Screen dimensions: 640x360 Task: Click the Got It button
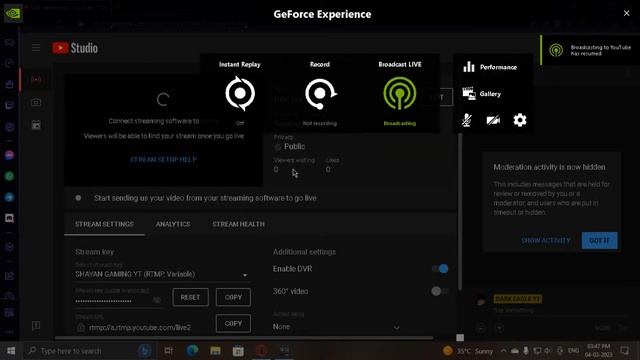(x=599, y=240)
